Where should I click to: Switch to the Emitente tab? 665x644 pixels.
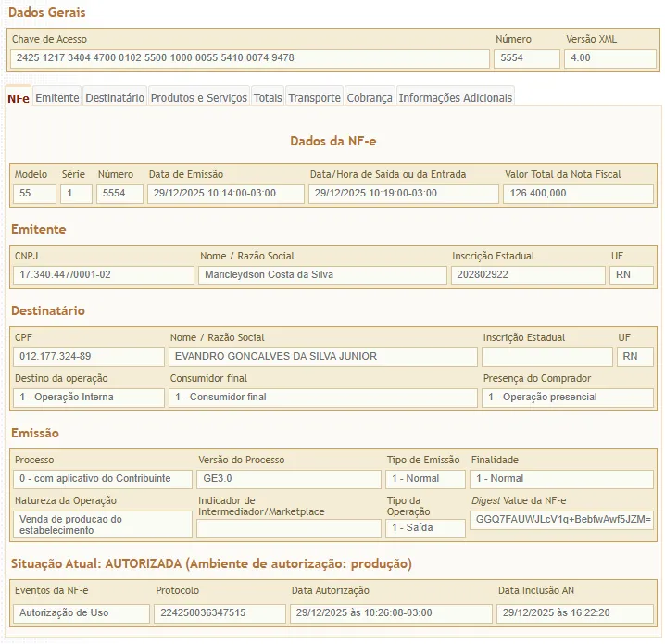(x=57, y=97)
